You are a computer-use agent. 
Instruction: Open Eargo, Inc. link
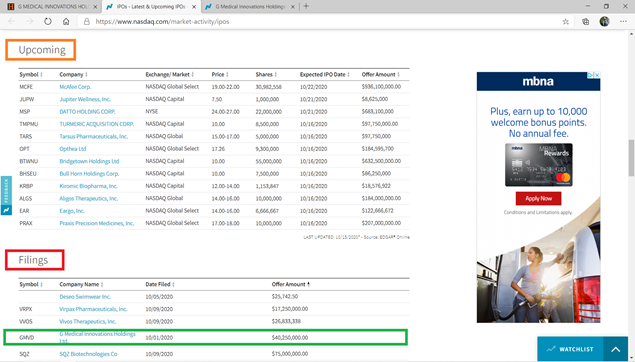coord(72,211)
